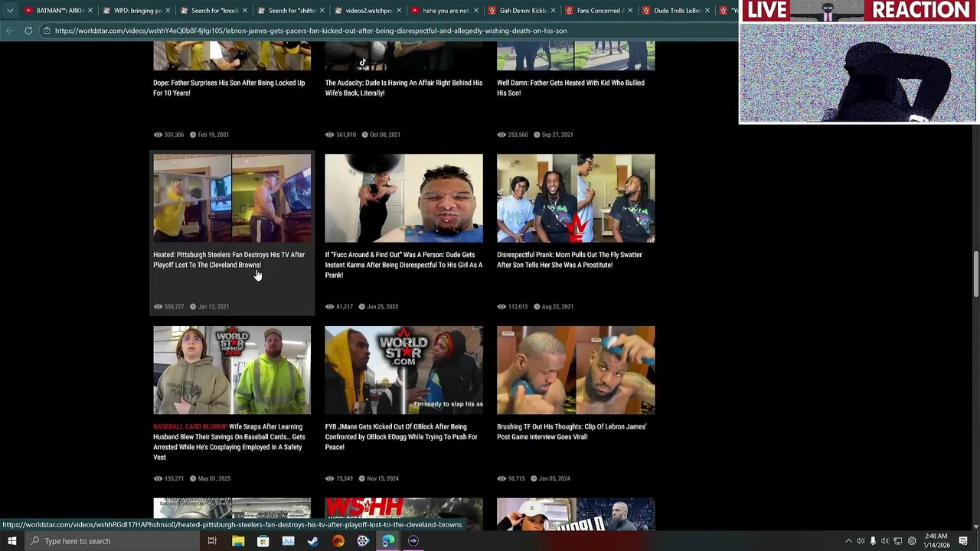Open the 2:48 AM clock and calendar
The height and width of the screenshot is (551, 980).
pyautogui.click(x=936, y=541)
